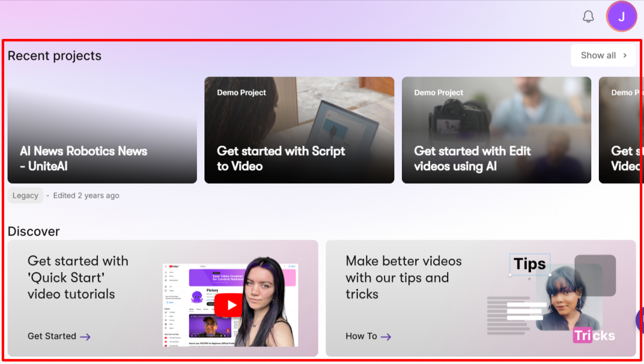Open the tips and tricks card
This screenshot has height=364, width=644.
point(481,299)
